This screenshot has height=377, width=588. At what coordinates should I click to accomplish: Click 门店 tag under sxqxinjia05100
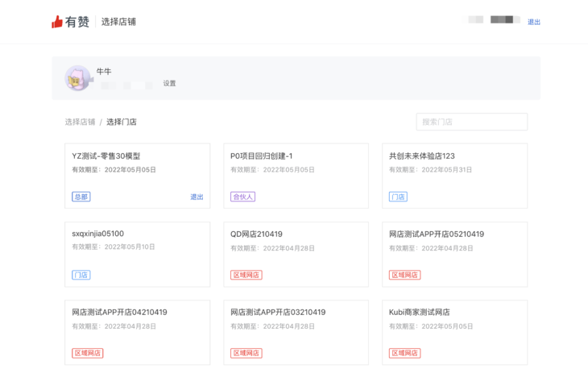pos(81,275)
